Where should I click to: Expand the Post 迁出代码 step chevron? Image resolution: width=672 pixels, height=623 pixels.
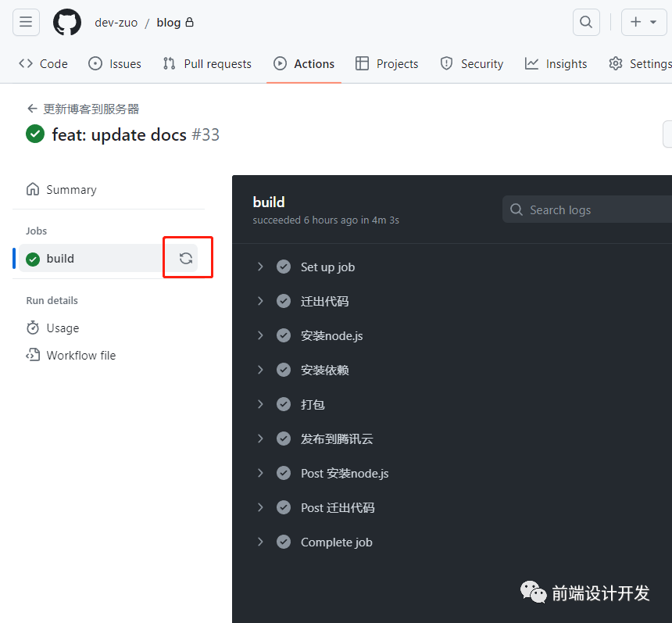coord(260,507)
